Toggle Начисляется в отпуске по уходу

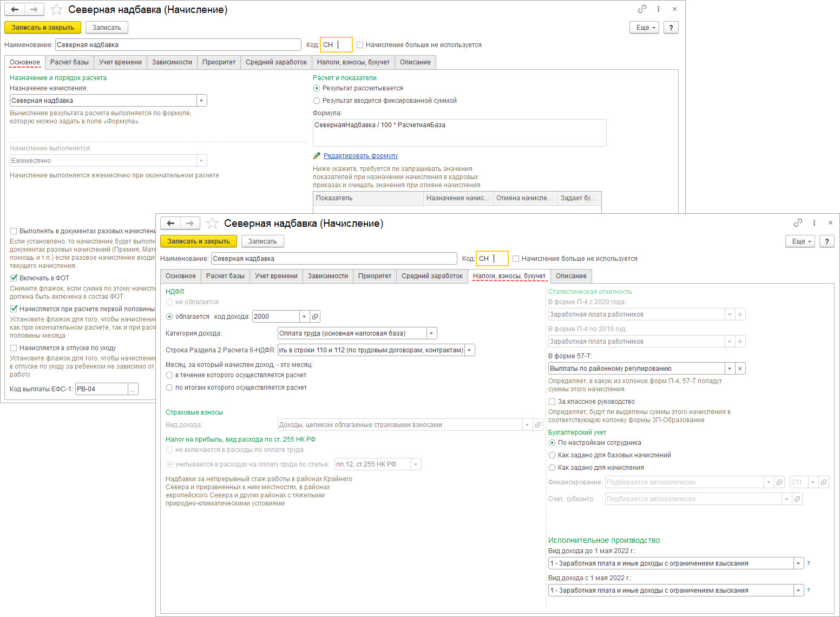14,348
